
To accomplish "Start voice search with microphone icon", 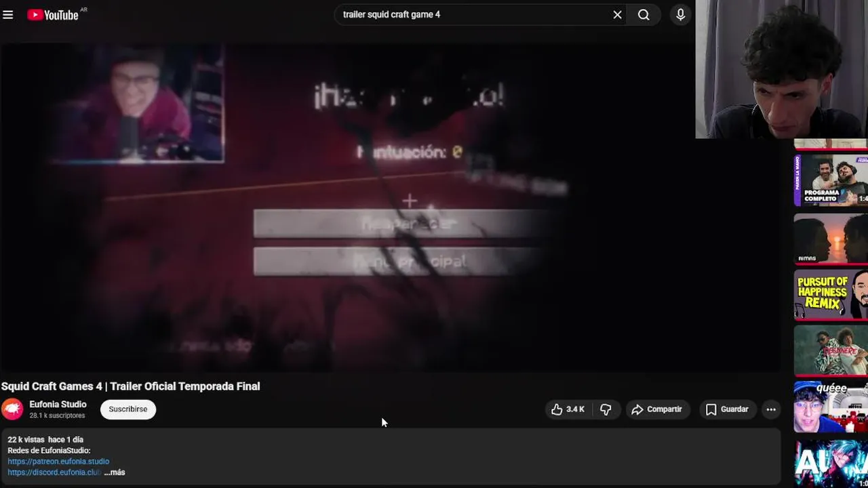I will [x=680, y=14].
